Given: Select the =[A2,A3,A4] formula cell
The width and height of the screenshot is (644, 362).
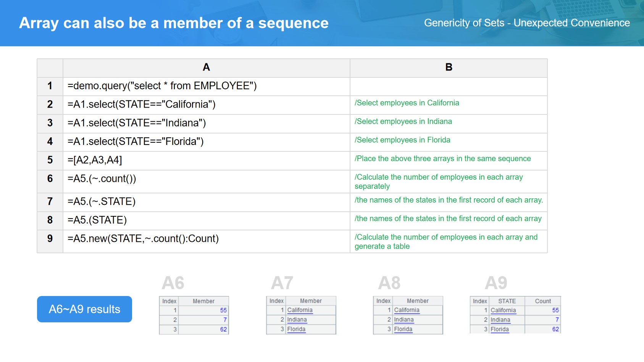Looking at the screenshot, I should point(95,160).
